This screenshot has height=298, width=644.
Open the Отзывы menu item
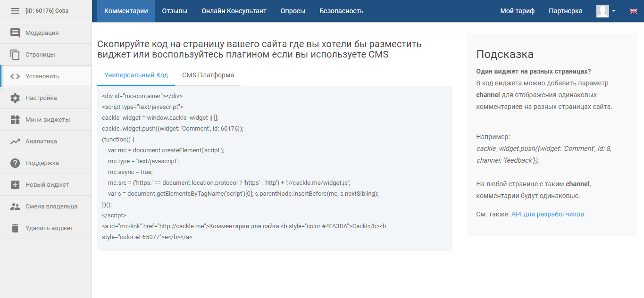(175, 11)
